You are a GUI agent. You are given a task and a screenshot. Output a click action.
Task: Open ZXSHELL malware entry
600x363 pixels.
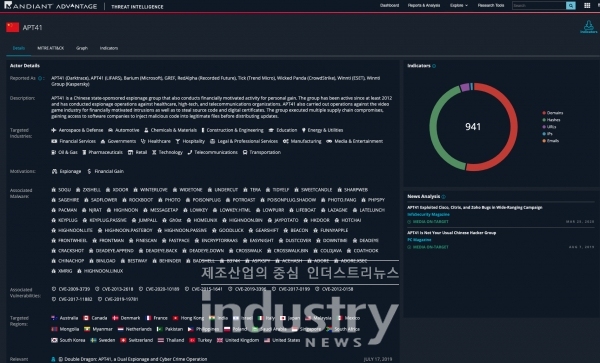click(x=88, y=190)
